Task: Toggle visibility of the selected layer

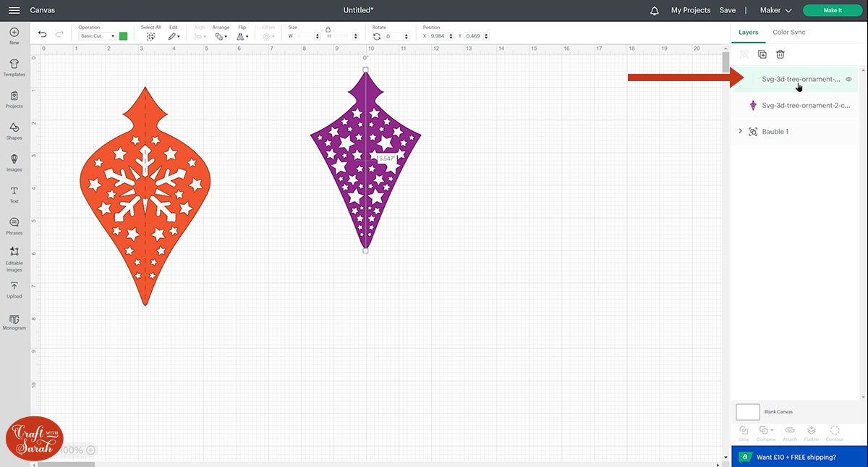Action: 848,79
